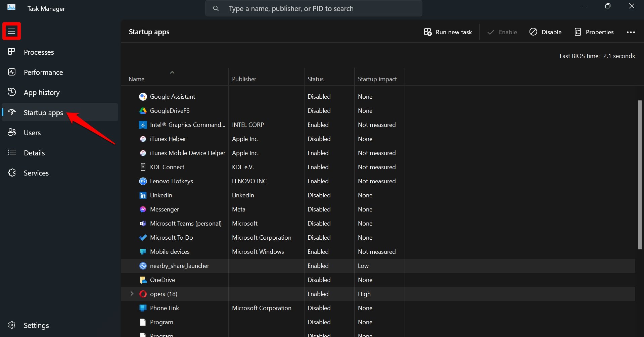Image resolution: width=644 pixels, height=337 pixels.
Task: Click the LinkedIn app icon
Action: click(x=143, y=195)
